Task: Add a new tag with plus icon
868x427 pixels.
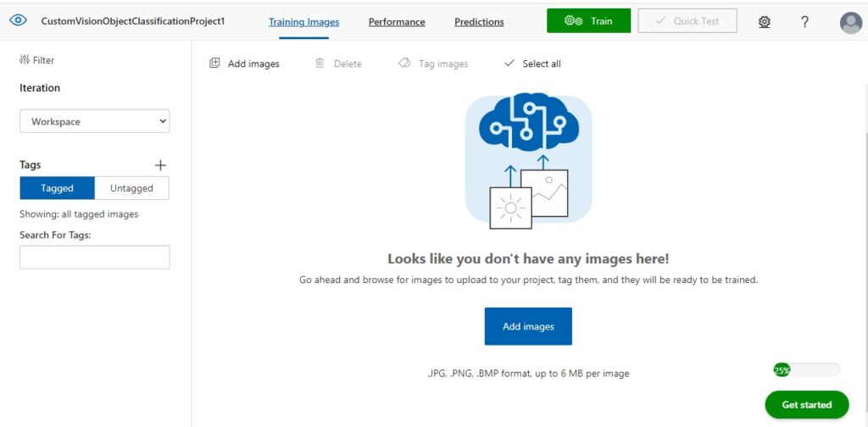Action: point(161,165)
